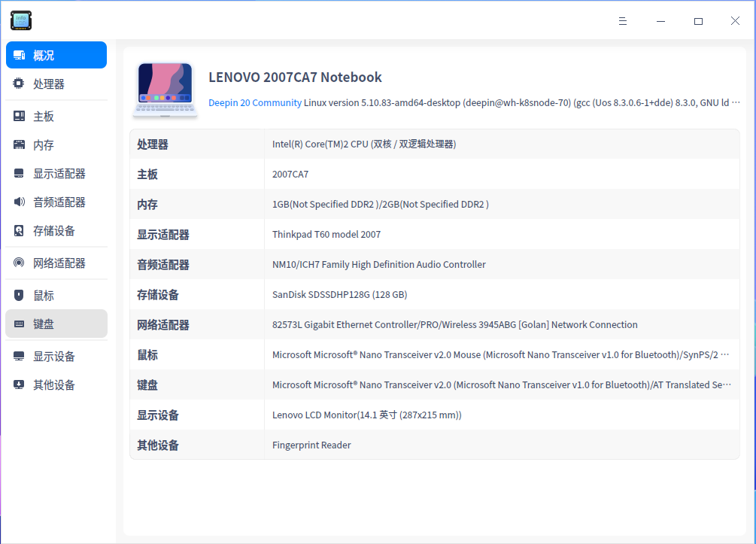The width and height of the screenshot is (756, 544).
Task: Click the laptop preview thumbnail
Action: [165, 88]
